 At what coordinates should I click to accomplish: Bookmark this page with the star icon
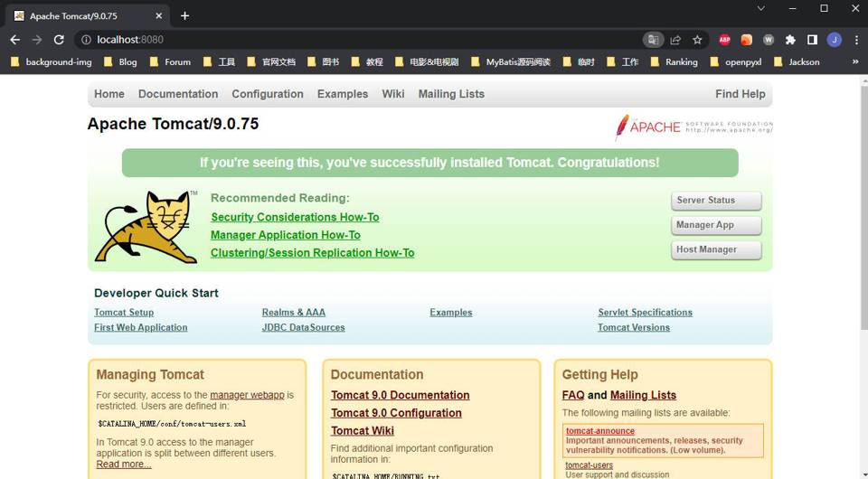coord(697,40)
